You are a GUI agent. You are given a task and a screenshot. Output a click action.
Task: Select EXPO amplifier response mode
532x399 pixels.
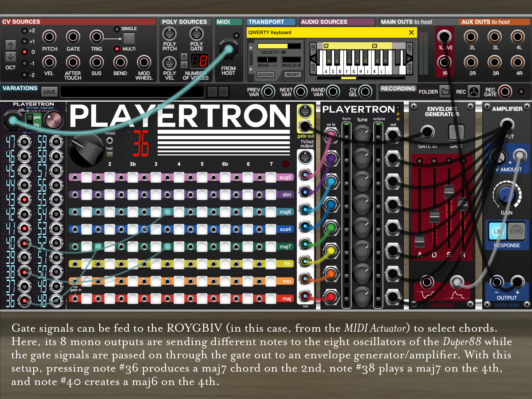point(516,231)
